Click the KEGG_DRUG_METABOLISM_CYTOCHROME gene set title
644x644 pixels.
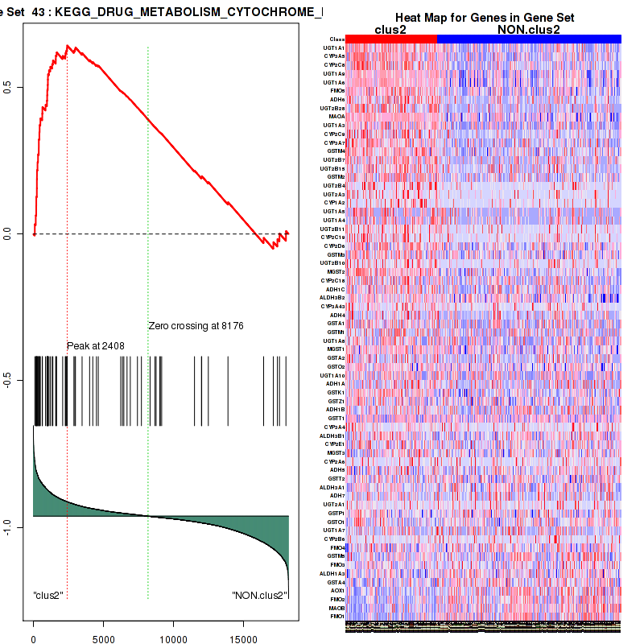point(161,12)
